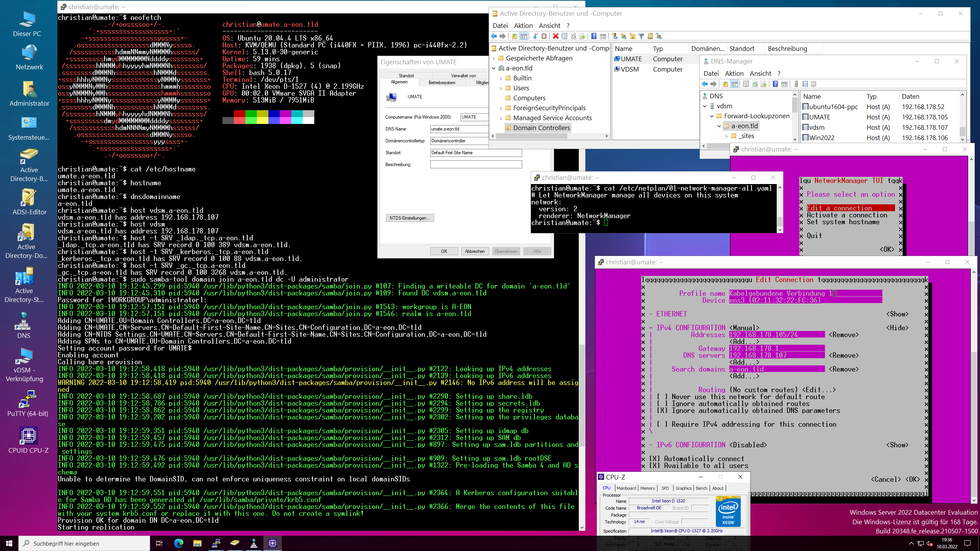Click the refresh icon in DNS-Manager toolbar

point(755,84)
